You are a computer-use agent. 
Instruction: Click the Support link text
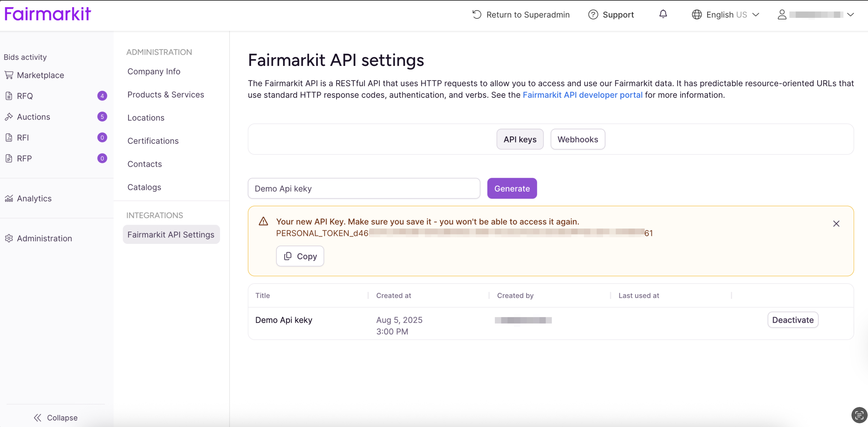tap(618, 14)
